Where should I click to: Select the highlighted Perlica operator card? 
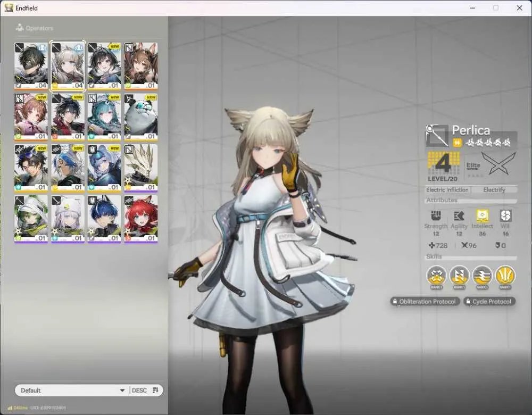point(68,66)
